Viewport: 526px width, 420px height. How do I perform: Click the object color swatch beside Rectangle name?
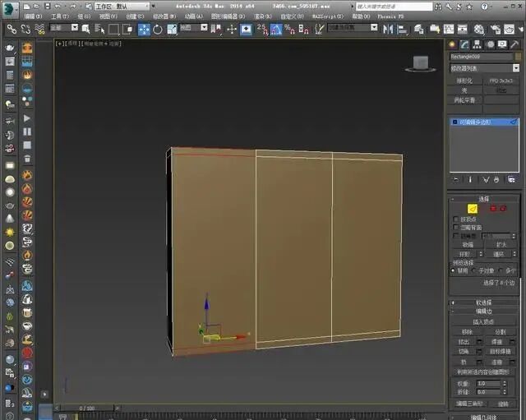tap(518, 57)
